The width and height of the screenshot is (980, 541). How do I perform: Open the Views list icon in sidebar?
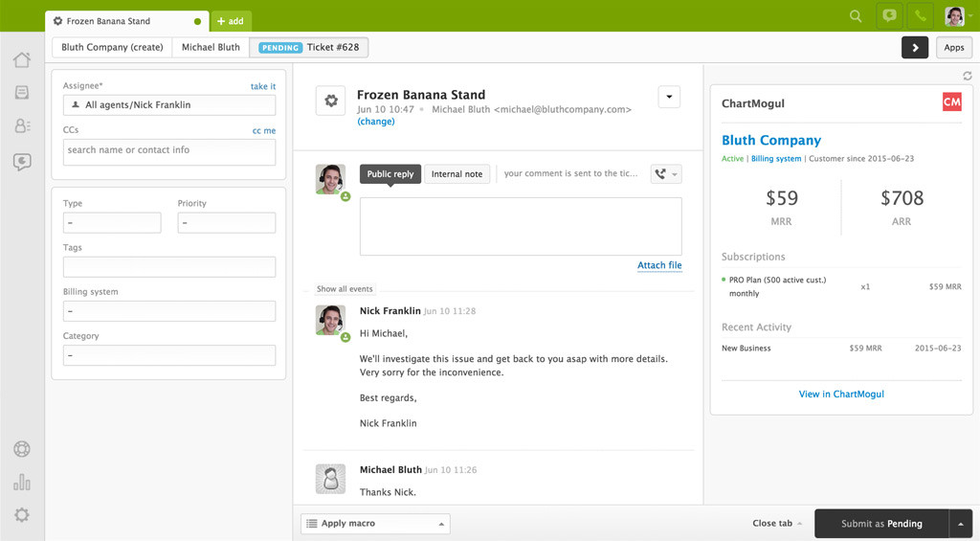pyautogui.click(x=22, y=93)
